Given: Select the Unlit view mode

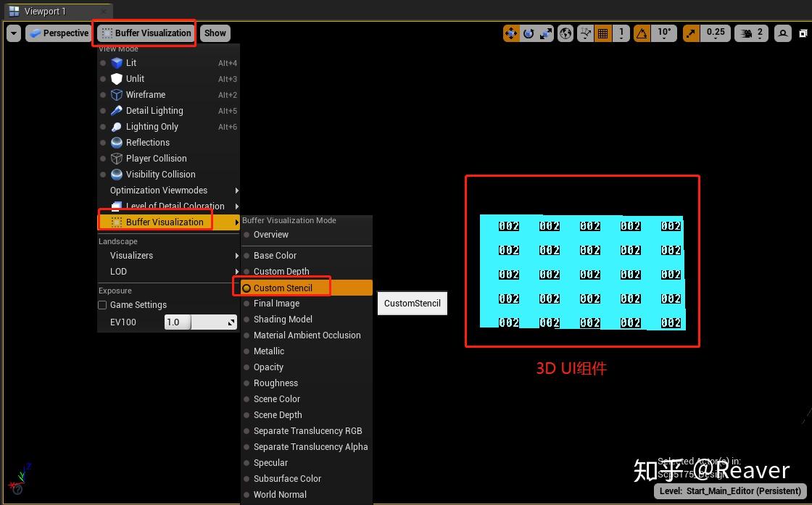Looking at the screenshot, I should 134,78.
